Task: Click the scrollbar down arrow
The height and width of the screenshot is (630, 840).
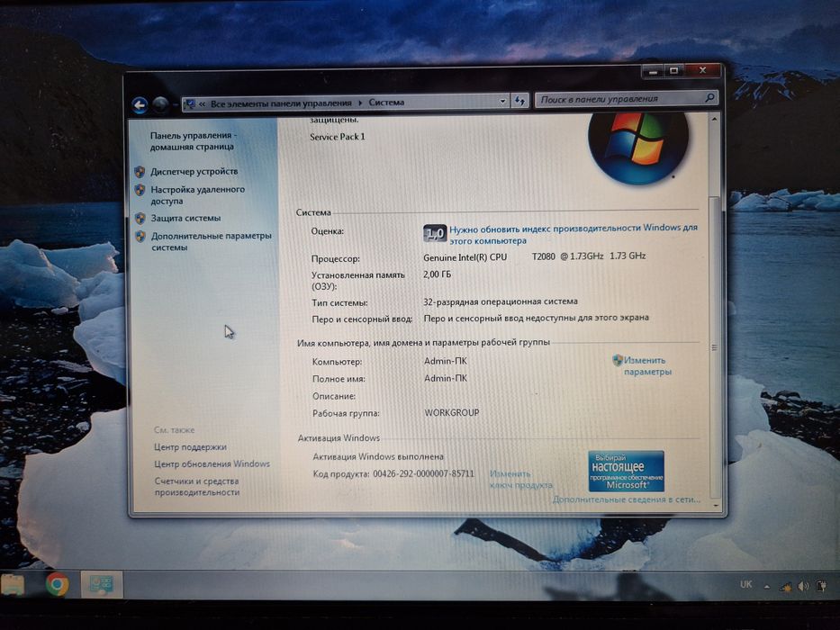Action: point(715,505)
